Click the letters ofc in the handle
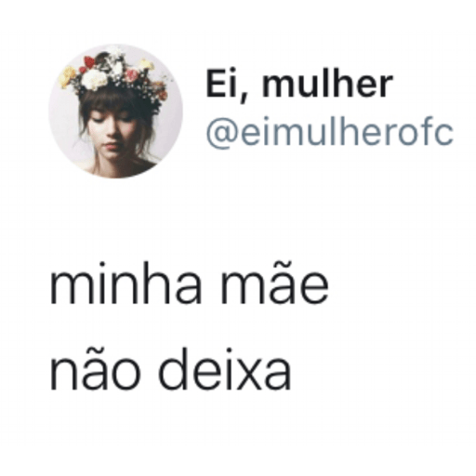 coord(425,133)
